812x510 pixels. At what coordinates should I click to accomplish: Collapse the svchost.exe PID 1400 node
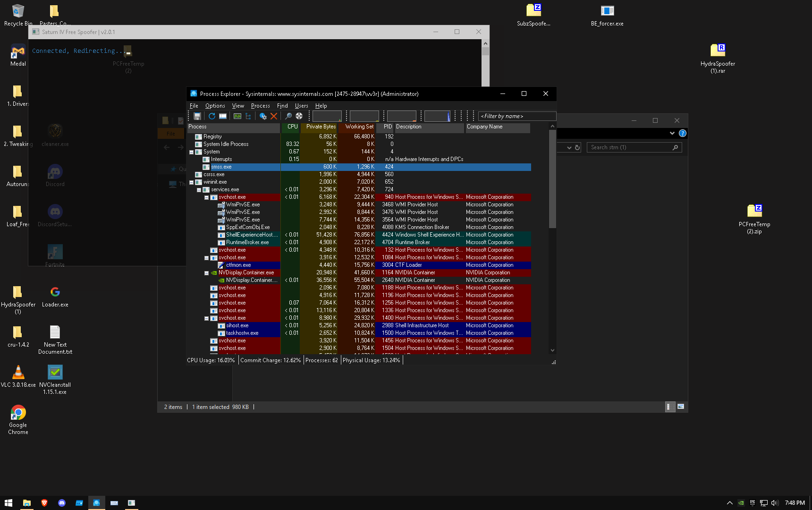(206, 318)
